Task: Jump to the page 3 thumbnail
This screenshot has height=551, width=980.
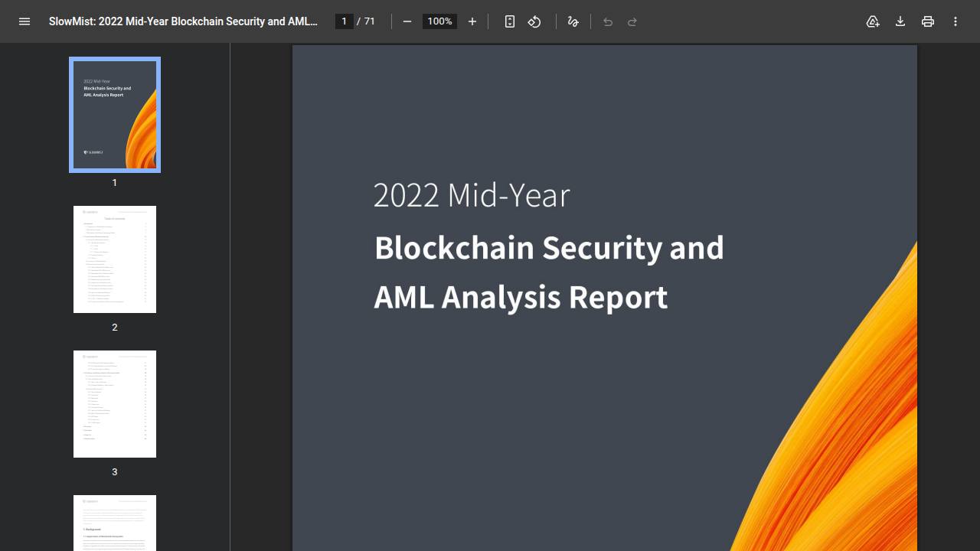Action: 115,404
